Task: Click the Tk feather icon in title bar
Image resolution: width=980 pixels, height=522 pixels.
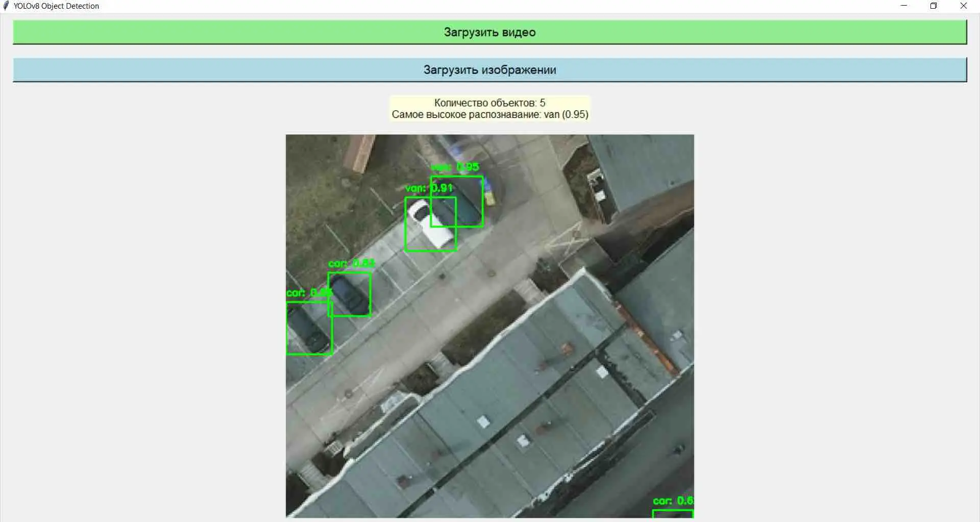Action: pyautogui.click(x=6, y=6)
